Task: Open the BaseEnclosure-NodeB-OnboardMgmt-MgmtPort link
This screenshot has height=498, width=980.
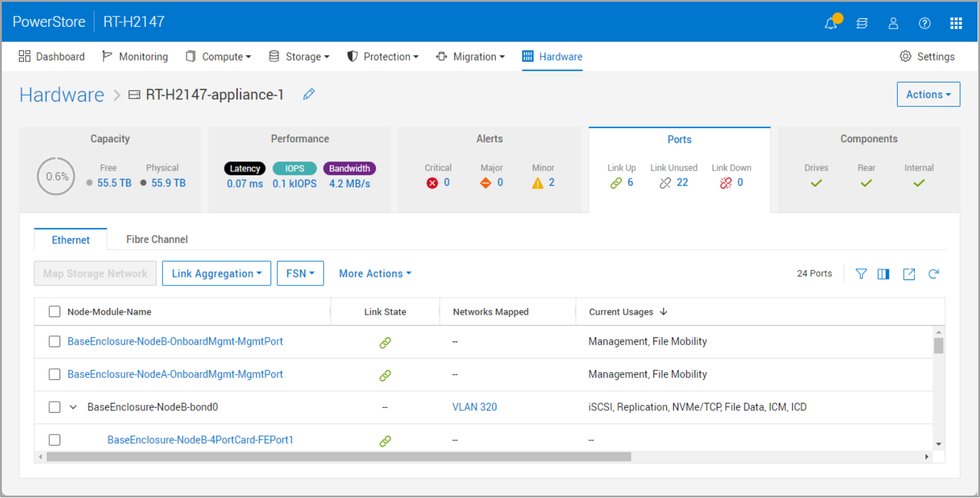Action: coord(175,342)
